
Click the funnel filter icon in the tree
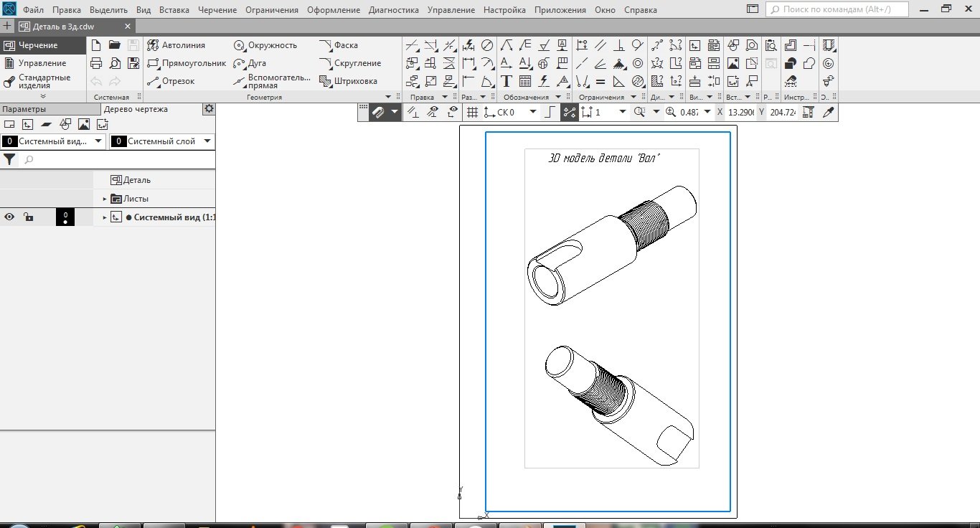10,159
